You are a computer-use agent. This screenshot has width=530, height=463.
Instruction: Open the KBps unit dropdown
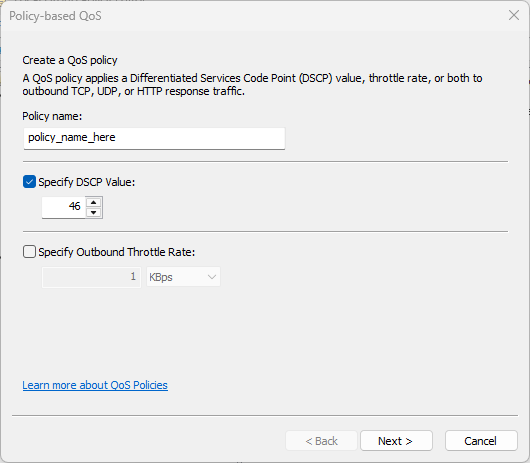(183, 277)
